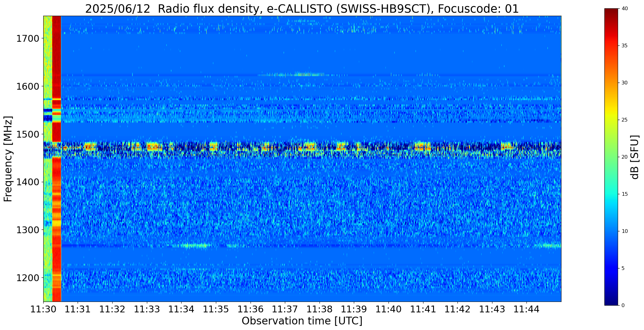Click the 'Observation time [UTC]' x-axis label
644x330 pixels.
pyautogui.click(x=302, y=321)
